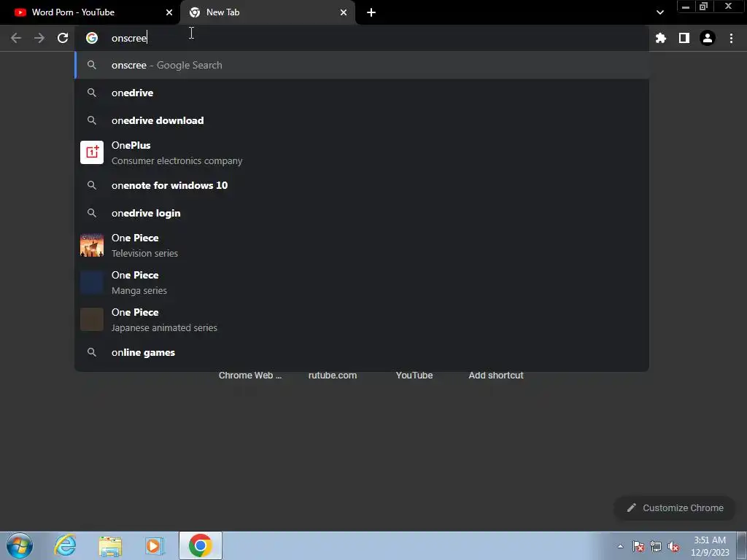Open the tab search chevron
Screen dimensions: 747x560
pyautogui.click(x=659, y=12)
